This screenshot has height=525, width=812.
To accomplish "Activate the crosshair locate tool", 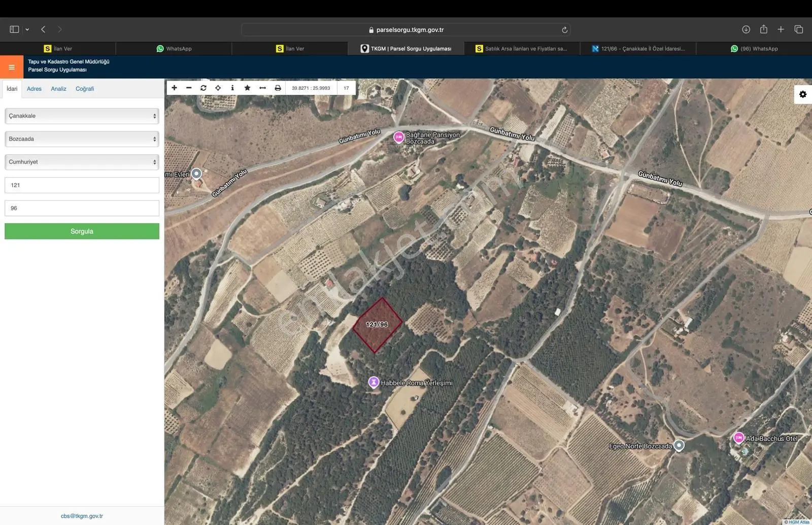I will (218, 88).
